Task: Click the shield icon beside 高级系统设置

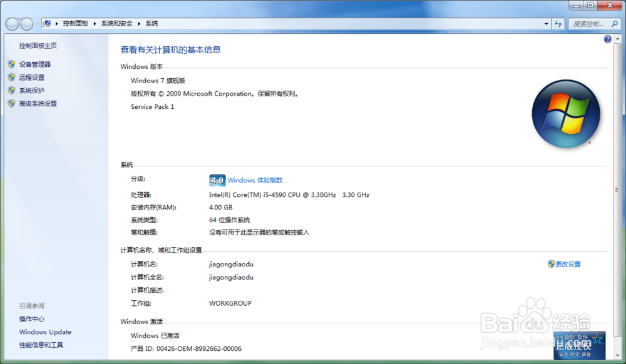Action: [12, 103]
